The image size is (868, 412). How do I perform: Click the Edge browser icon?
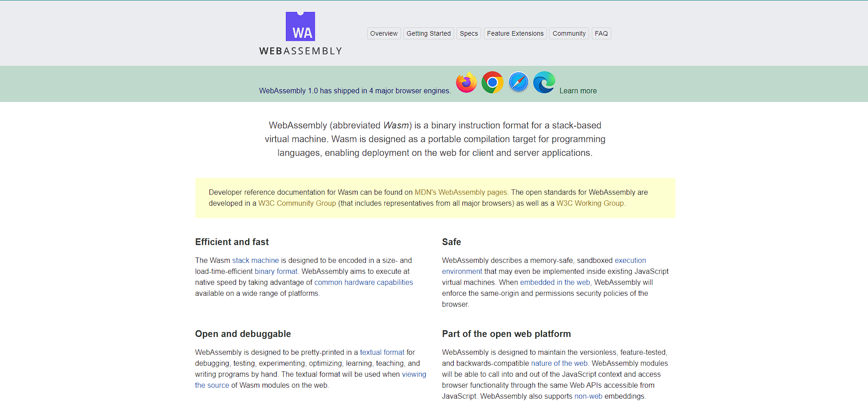pyautogui.click(x=544, y=82)
